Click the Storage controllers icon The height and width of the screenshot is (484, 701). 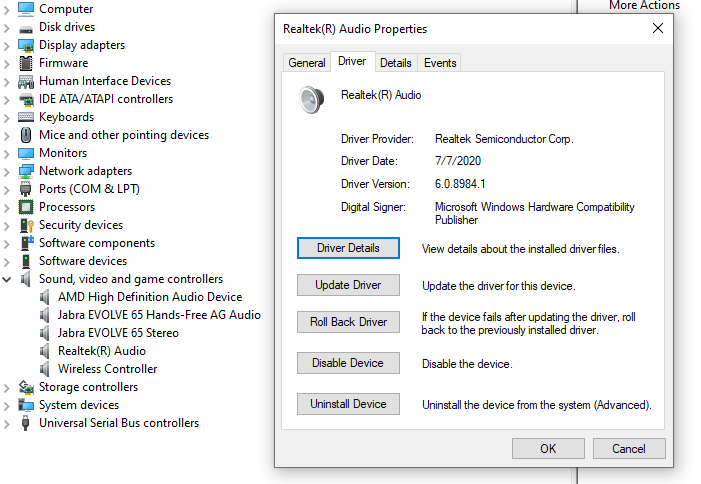coord(26,387)
